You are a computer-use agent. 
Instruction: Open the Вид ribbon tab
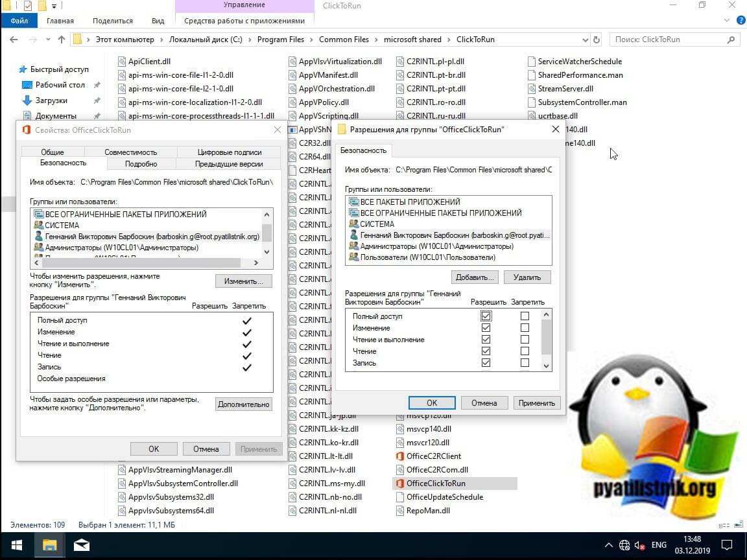tap(158, 21)
